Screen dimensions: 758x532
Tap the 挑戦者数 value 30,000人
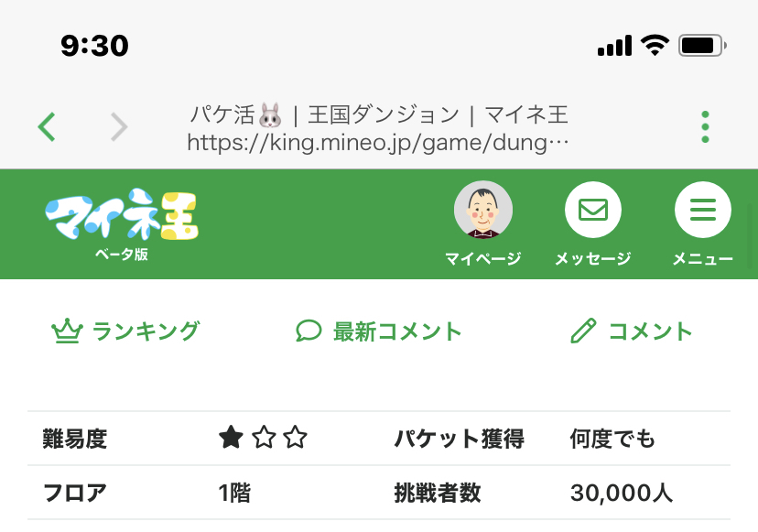(x=622, y=494)
